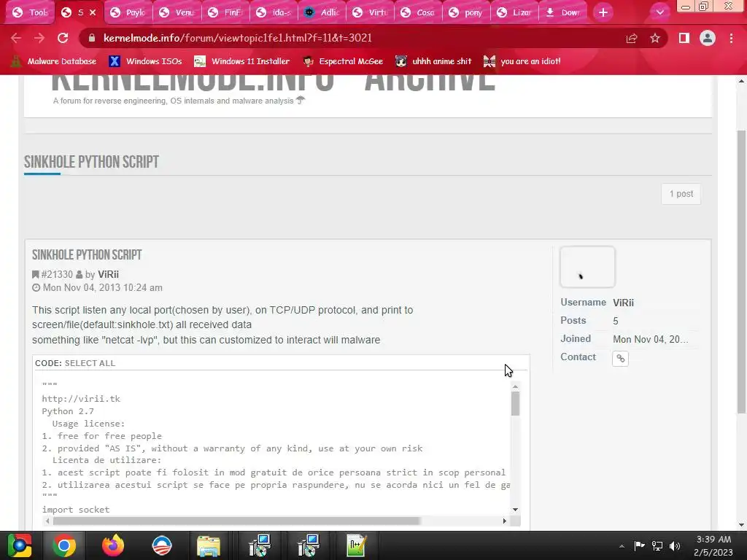Click the post date Mon Nov 04, 2013
This screenshot has width=747, height=560.
point(102,287)
